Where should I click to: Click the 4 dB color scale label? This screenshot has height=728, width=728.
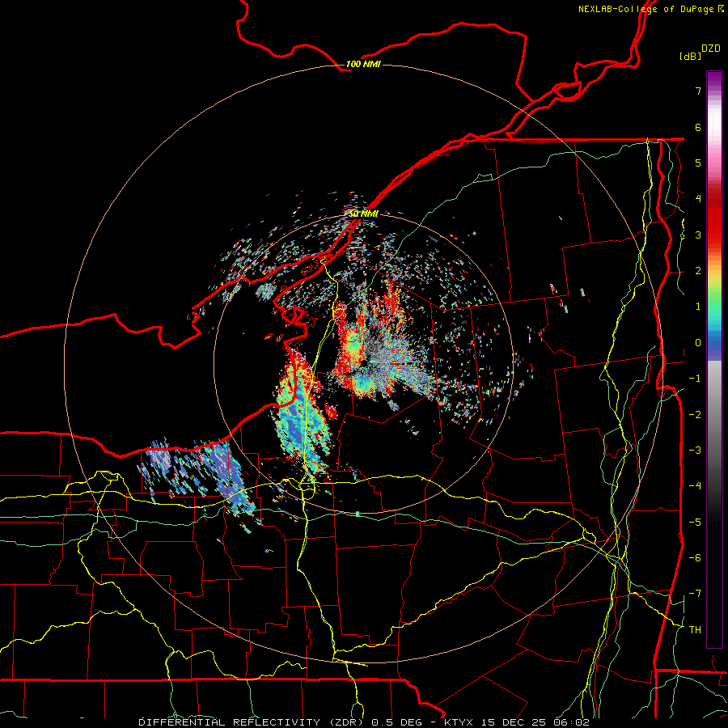(698, 199)
